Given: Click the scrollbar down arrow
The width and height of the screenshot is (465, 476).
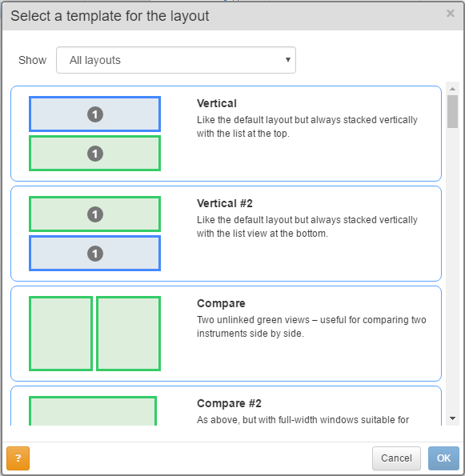Looking at the screenshot, I should coord(452,418).
